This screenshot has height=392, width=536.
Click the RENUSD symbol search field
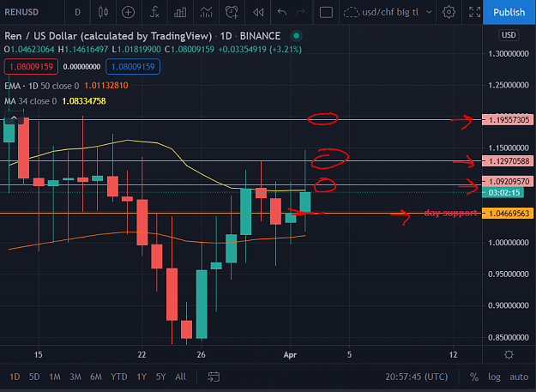22,12
